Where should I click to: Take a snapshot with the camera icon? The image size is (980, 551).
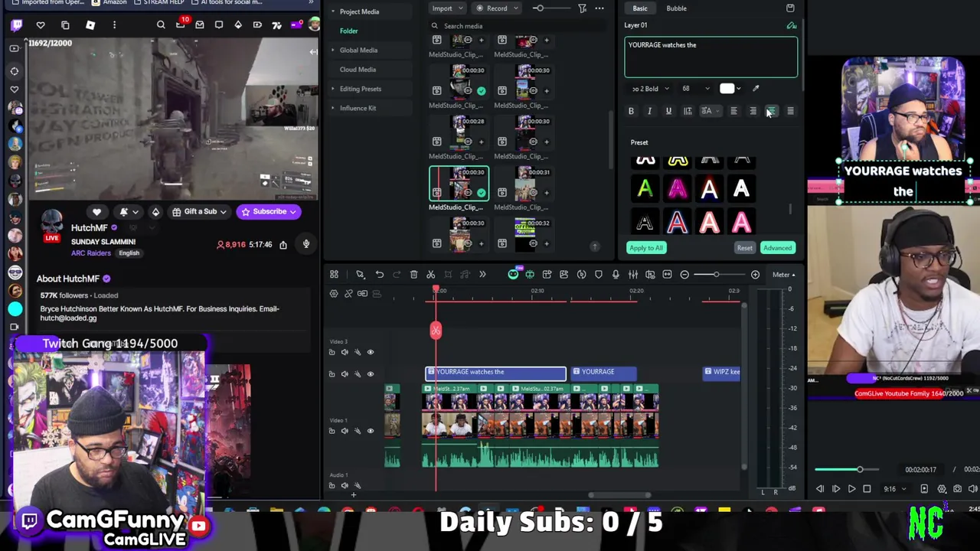pyautogui.click(x=957, y=489)
